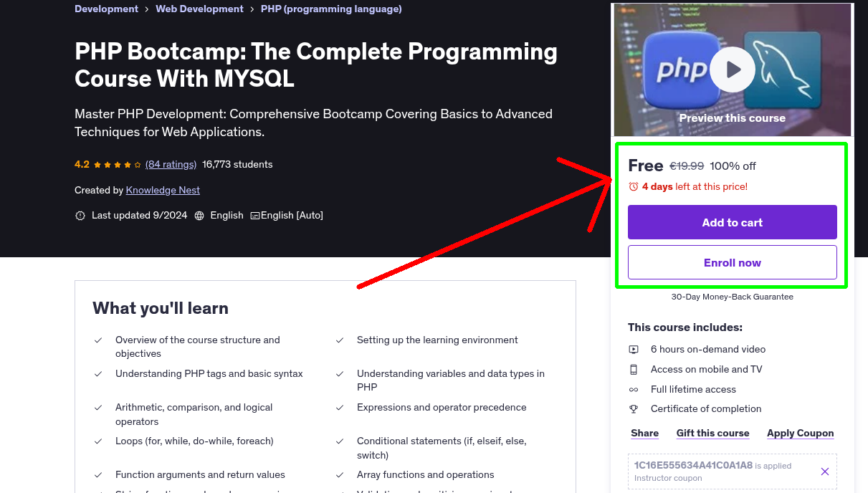The width and height of the screenshot is (868, 493).
Task: Click checkmark beside Array functions and operations
Action: click(x=340, y=475)
